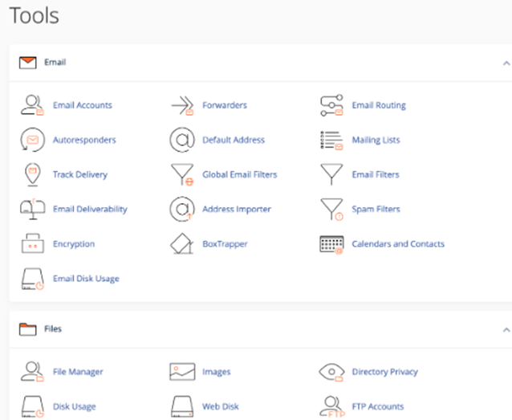Viewport: 512px width, 420px height.
Task: Go to the Images link
Action: click(x=217, y=372)
